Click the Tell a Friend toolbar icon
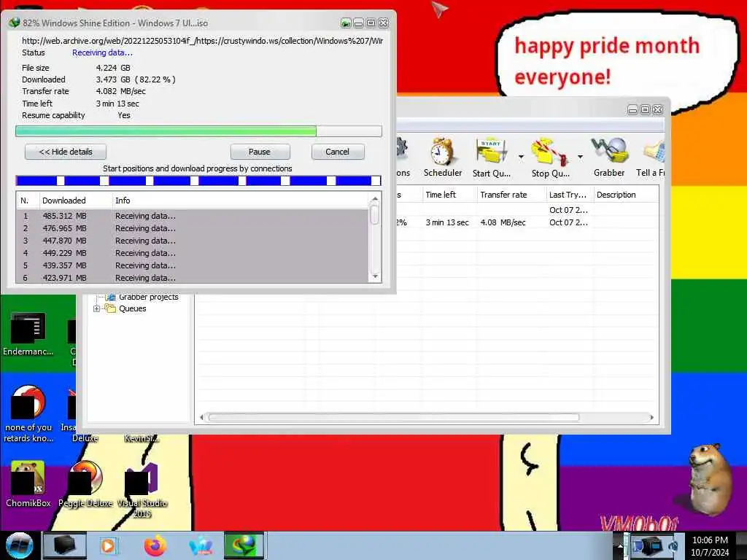This screenshot has height=560, width=747. tap(651, 157)
